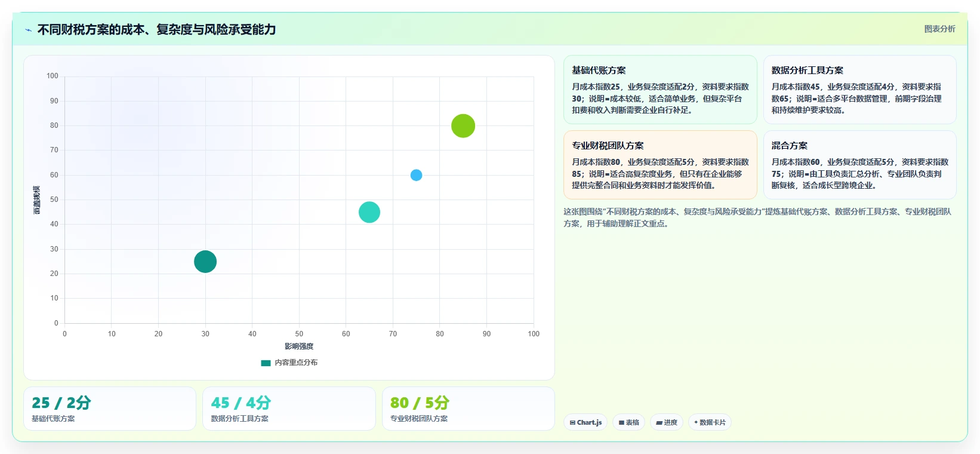
Task: Click the 内容重点分布 legend label
Action: [x=296, y=363]
